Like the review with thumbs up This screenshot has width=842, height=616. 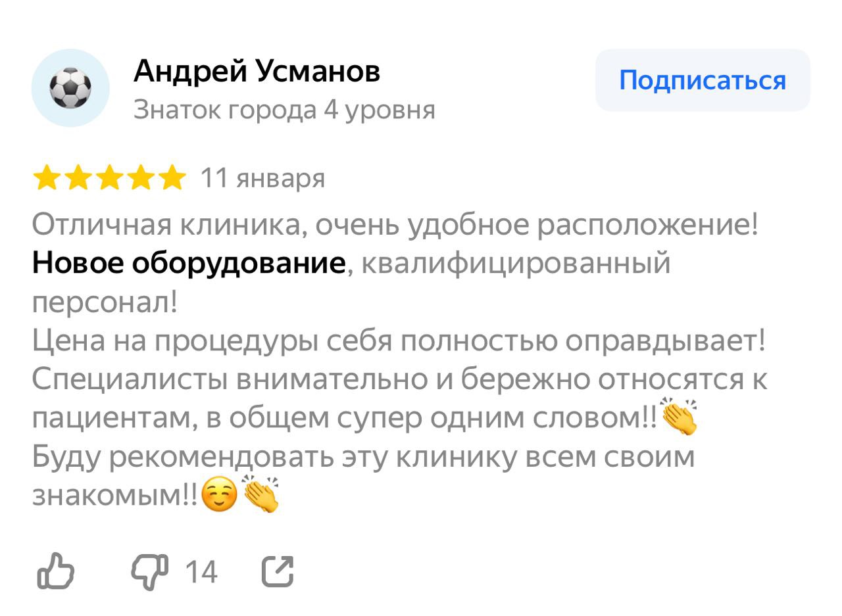pos(55,571)
